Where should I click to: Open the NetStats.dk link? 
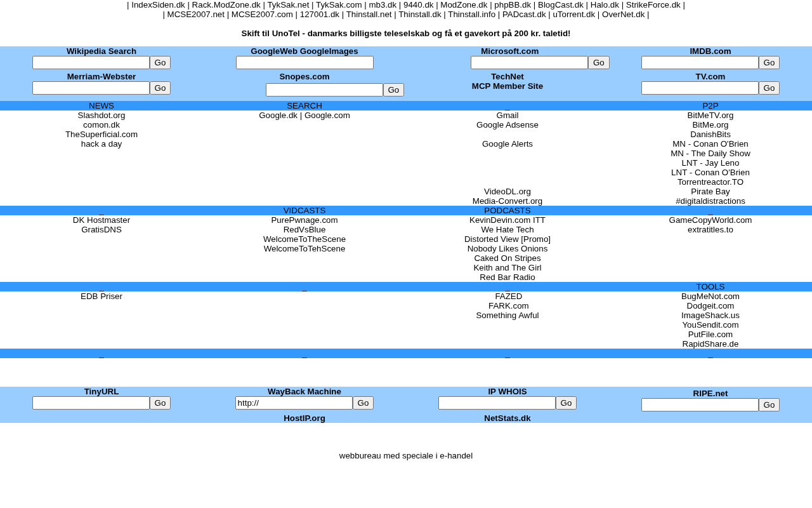pyautogui.click(x=507, y=418)
